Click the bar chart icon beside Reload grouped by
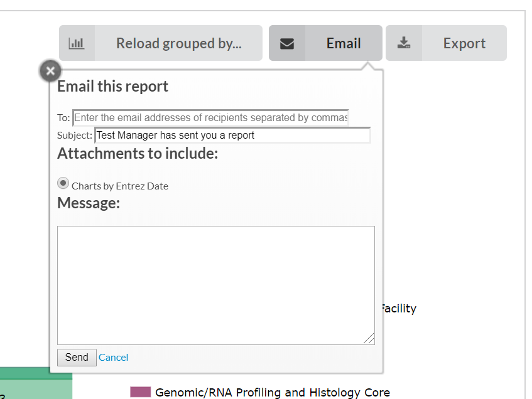Viewport: 532px width, 399px height. [x=76, y=43]
